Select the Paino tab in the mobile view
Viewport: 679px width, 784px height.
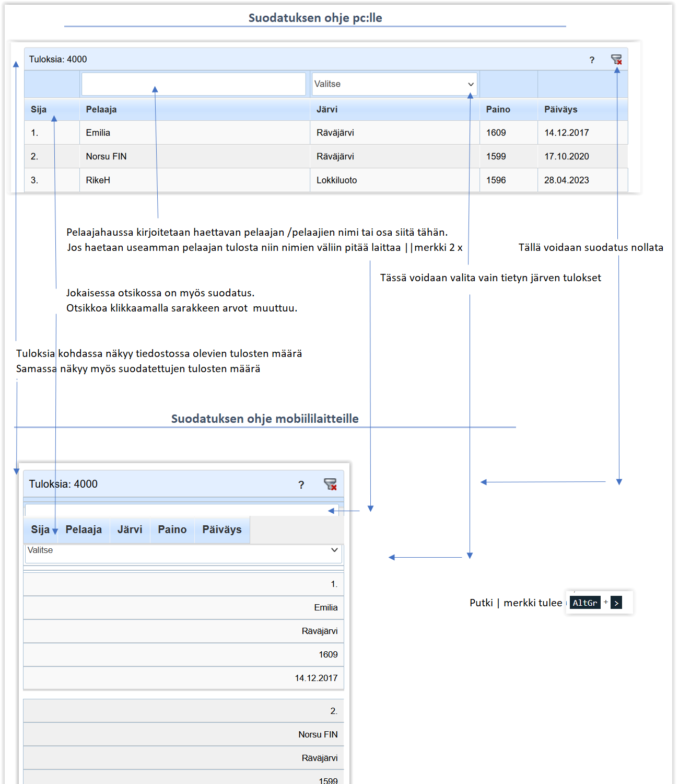(x=172, y=529)
